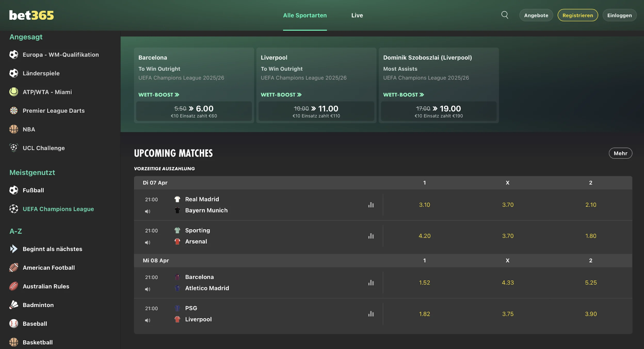Select the Alle Sportarten tab
The height and width of the screenshot is (349, 644).
tap(305, 15)
